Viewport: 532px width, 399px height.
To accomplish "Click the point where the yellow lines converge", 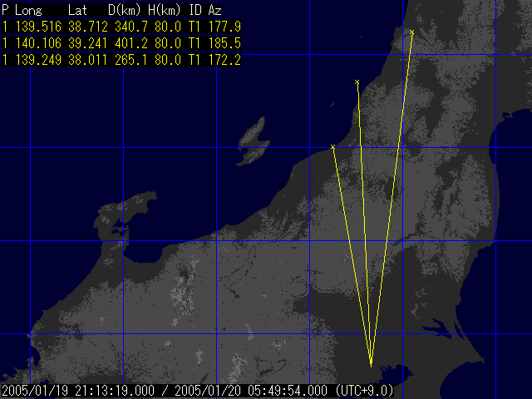I will click(x=371, y=364).
